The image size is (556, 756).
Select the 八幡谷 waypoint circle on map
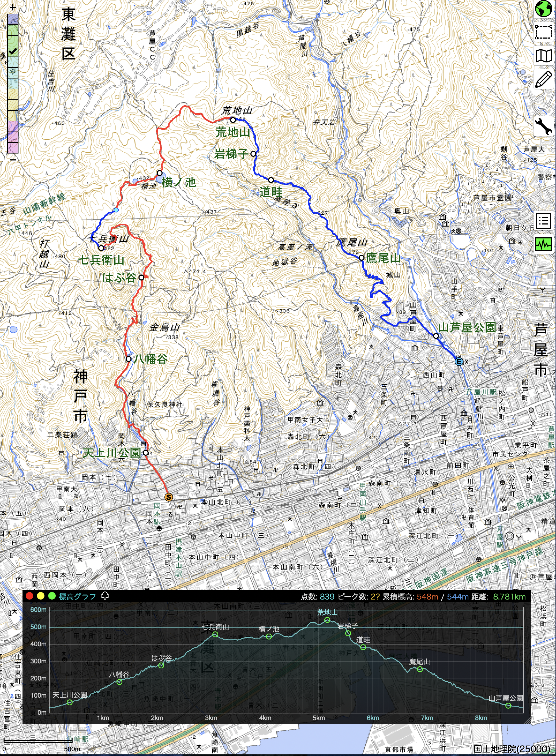click(x=128, y=359)
